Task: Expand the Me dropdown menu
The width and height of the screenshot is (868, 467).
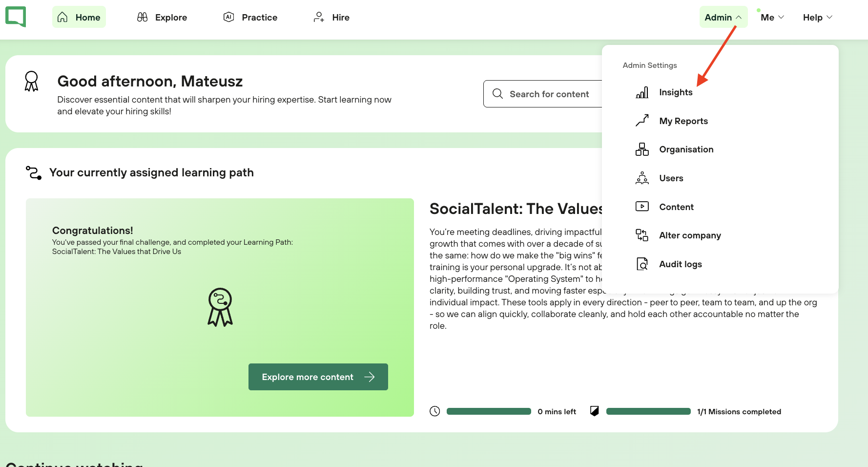Action: [x=772, y=17]
